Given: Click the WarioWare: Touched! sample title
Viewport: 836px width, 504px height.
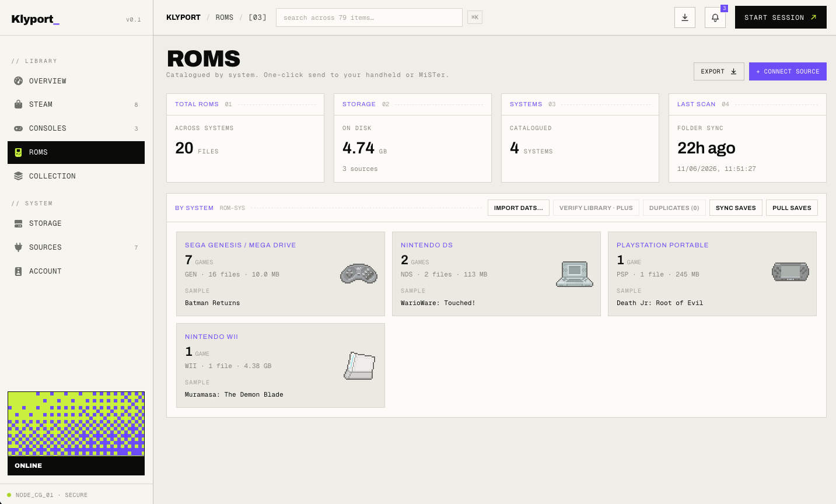Looking at the screenshot, I should coord(438,303).
